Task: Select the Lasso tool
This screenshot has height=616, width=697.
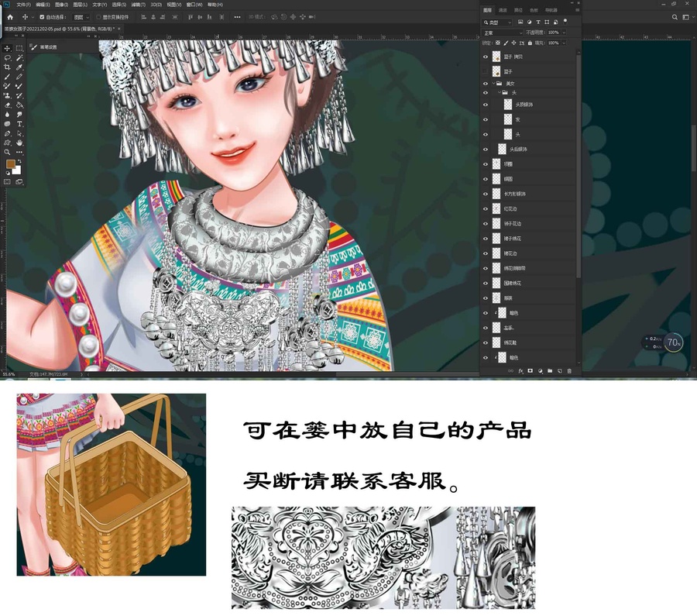Action: 7,58
